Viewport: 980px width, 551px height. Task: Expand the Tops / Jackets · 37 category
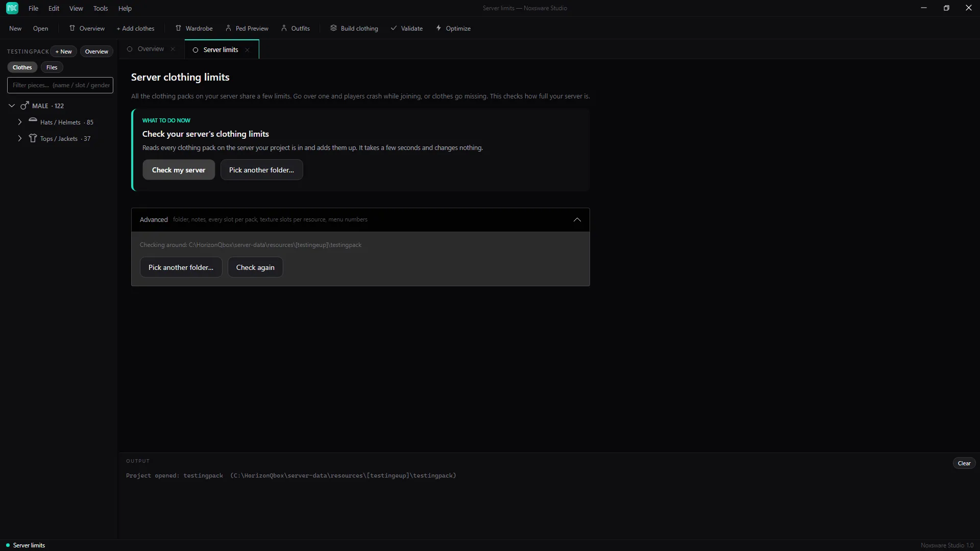pyautogui.click(x=19, y=138)
